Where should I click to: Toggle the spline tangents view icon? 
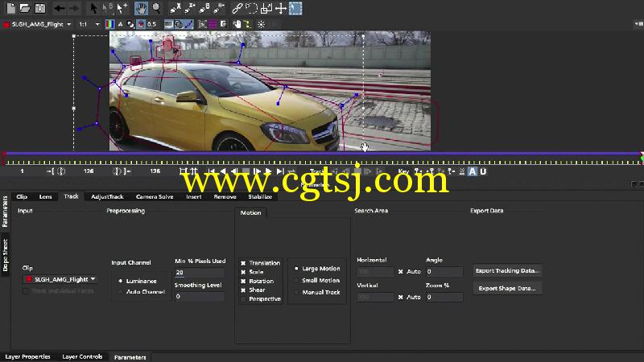click(x=189, y=24)
